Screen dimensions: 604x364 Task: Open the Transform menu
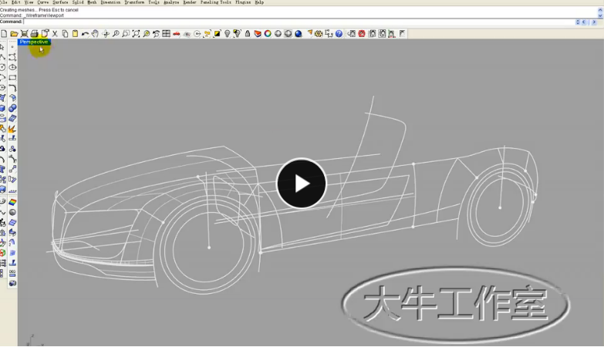(x=134, y=2)
